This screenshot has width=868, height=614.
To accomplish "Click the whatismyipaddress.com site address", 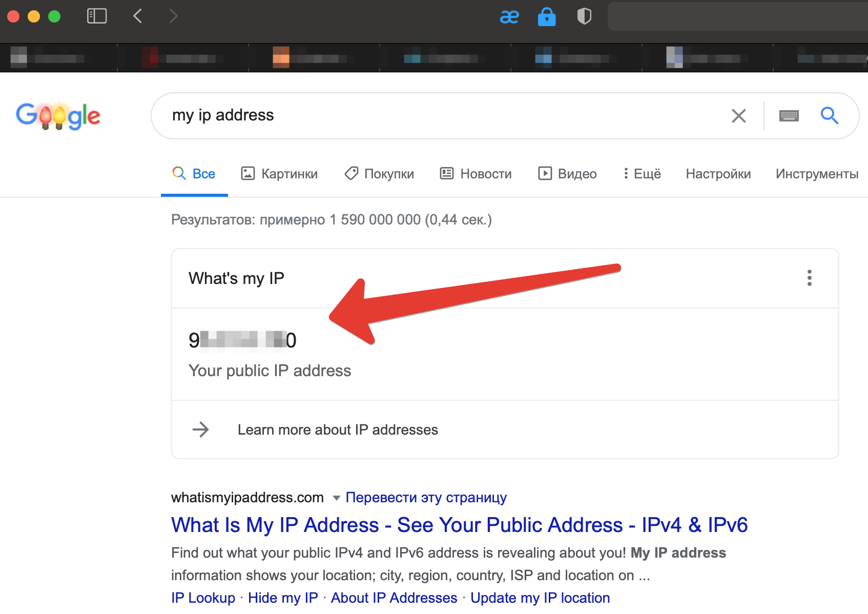I will pyautogui.click(x=247, y=498).
